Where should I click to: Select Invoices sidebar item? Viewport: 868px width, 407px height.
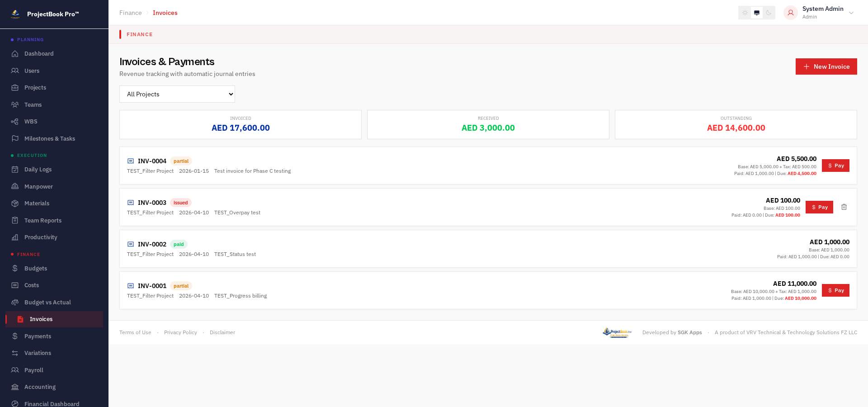[x=54, y=319]
